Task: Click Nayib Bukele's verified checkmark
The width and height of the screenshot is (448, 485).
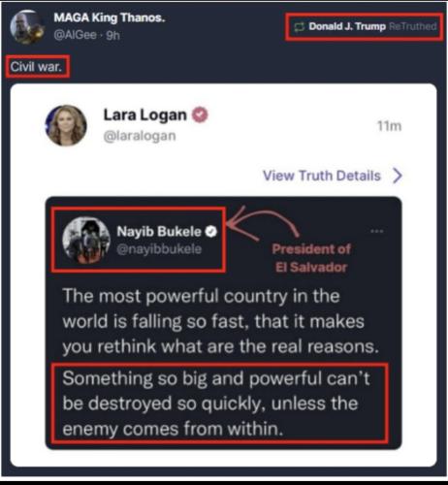Action: pos(211,232)
